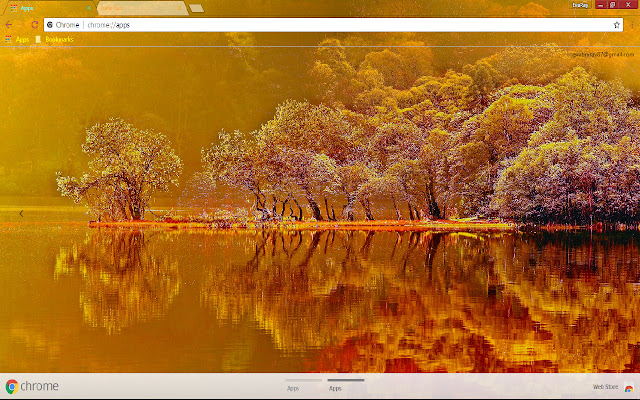This screenshot has height=400, width=640.
Task: Reload the page with the refresh icon
Action: click(x=35, y=25)
